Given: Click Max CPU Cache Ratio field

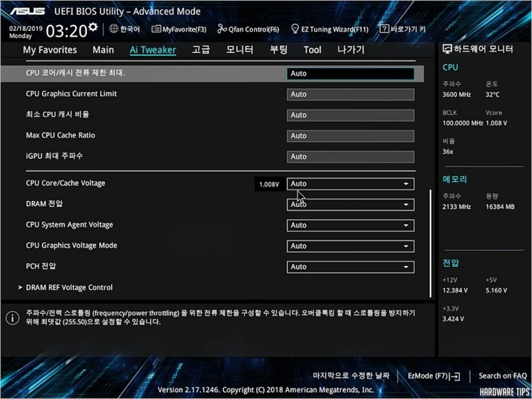Looking at the screenshot, I should (351, 136).
